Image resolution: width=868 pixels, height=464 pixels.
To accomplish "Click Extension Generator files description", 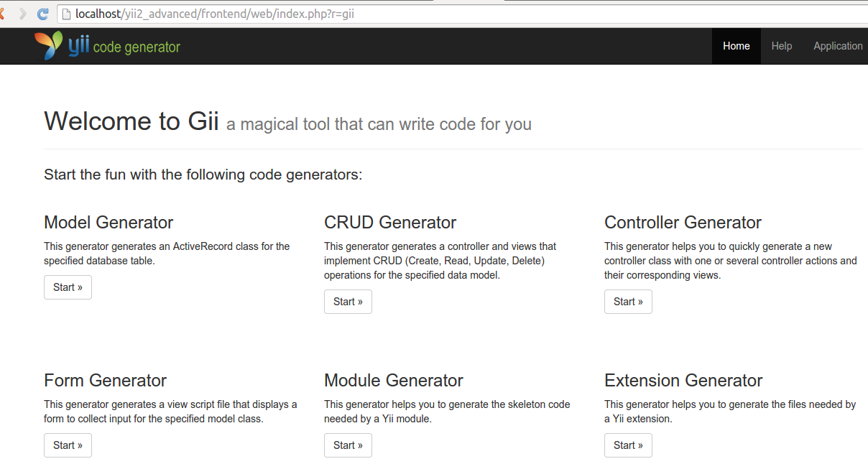I will 730,412.
